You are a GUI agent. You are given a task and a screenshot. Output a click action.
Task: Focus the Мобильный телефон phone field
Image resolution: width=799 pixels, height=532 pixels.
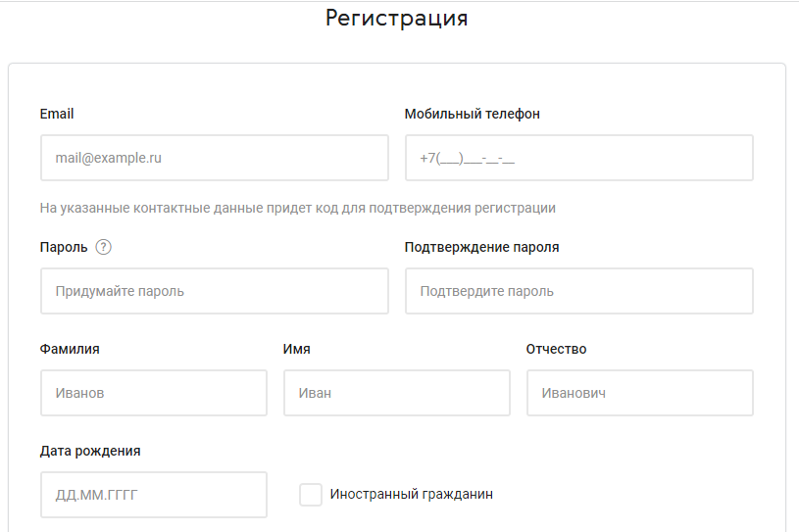579,158
